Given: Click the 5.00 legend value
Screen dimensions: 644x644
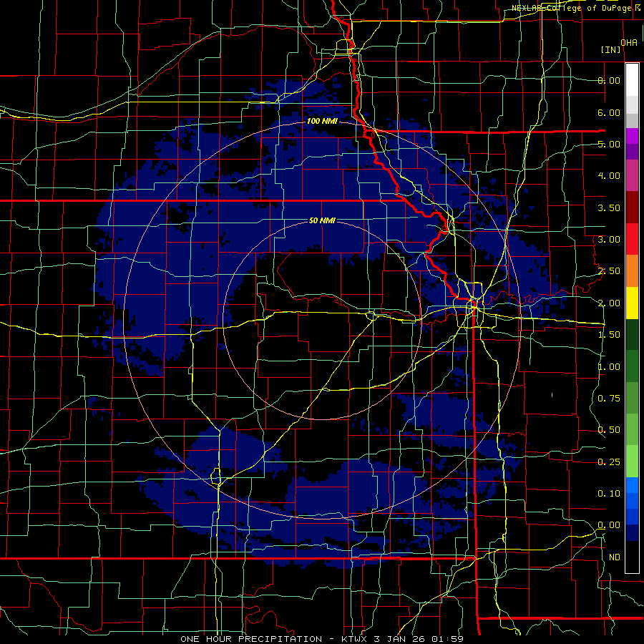Looking at the screenshot, I should coord(609,144).
